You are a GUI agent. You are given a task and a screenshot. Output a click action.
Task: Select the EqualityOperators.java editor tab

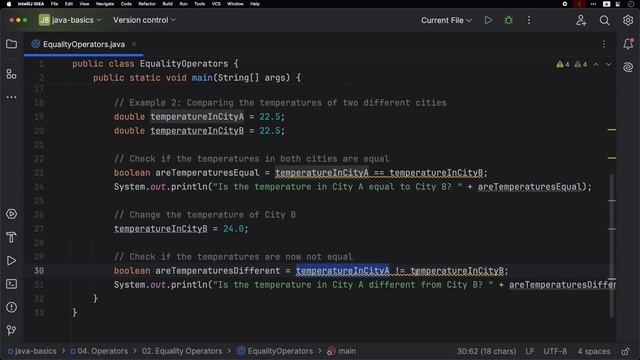pos(84,44)
